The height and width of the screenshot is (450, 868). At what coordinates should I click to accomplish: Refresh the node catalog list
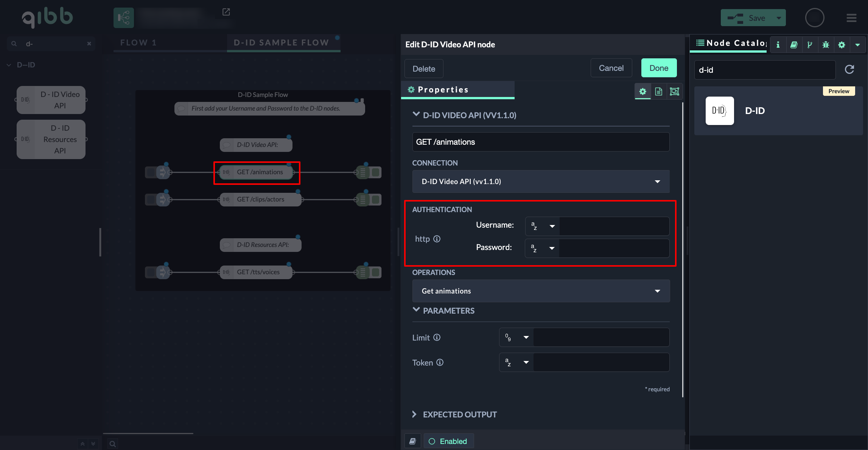(849, 69)
